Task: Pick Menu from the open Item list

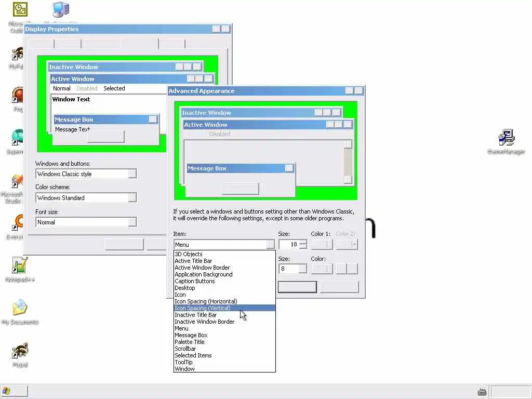Action: click(224, 328)
